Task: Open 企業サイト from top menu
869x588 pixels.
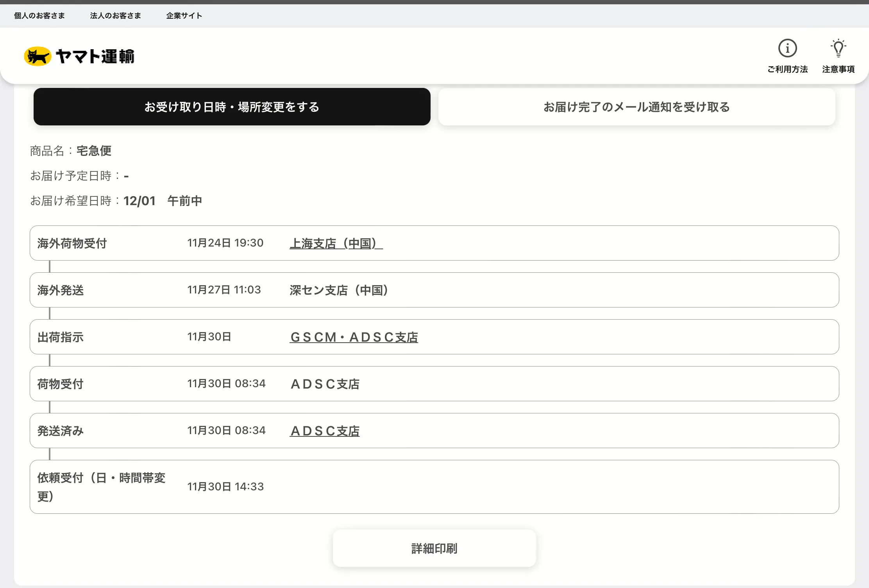Action: tap(184, 16)
